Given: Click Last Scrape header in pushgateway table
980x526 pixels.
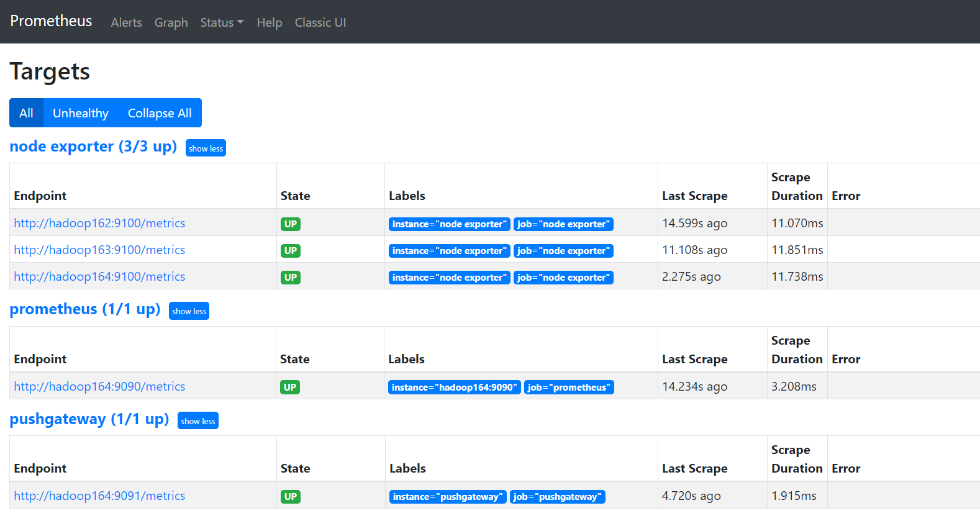Looking at the screenshot, I should coord(695,468).
